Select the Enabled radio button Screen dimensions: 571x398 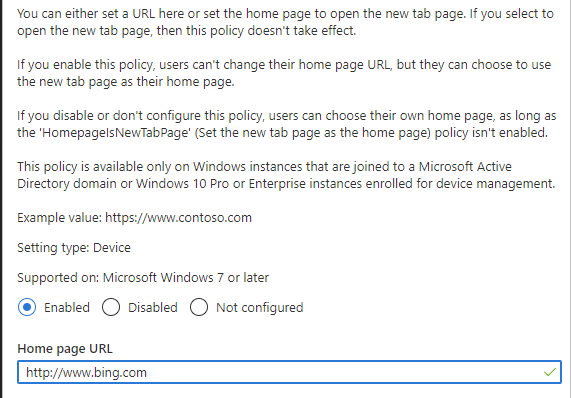click(27, 307)
